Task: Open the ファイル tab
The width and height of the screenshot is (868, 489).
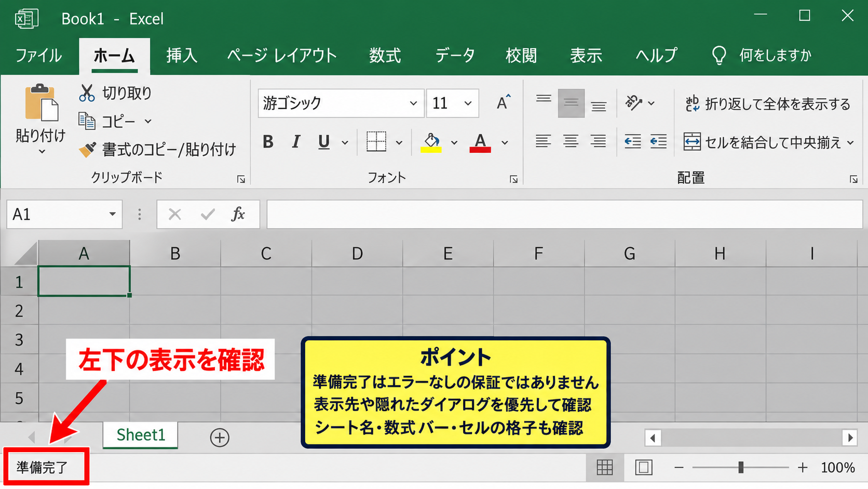Action: pyautogui.click(x=38, y=55)
